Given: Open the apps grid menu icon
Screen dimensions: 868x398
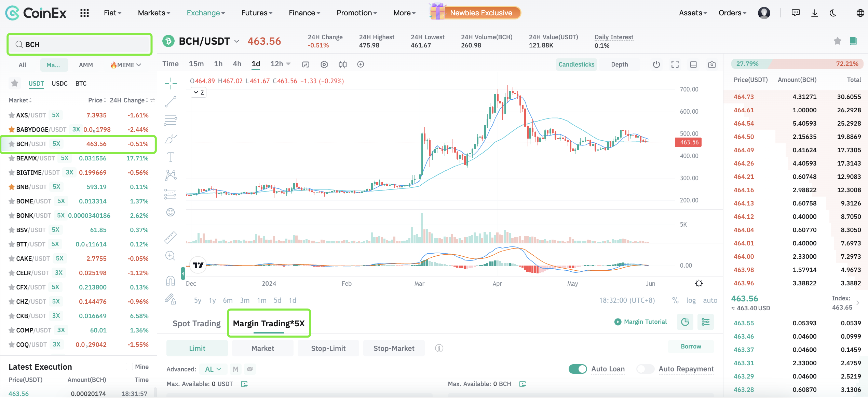Looking at the screenshot, I should 84,13.
